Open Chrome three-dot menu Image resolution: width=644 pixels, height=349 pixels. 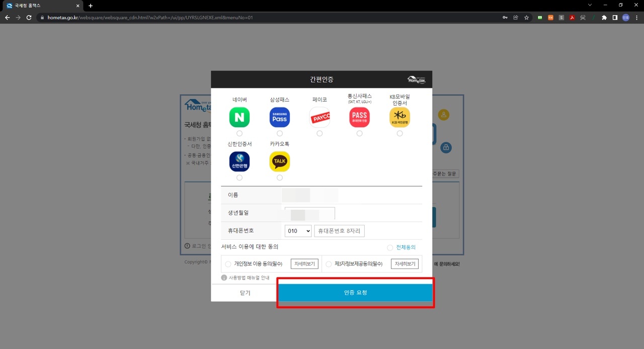(637, 17)
